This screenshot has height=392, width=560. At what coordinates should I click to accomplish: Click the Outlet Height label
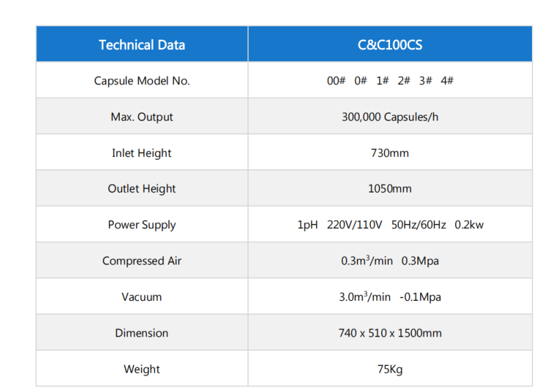point(142,188)
